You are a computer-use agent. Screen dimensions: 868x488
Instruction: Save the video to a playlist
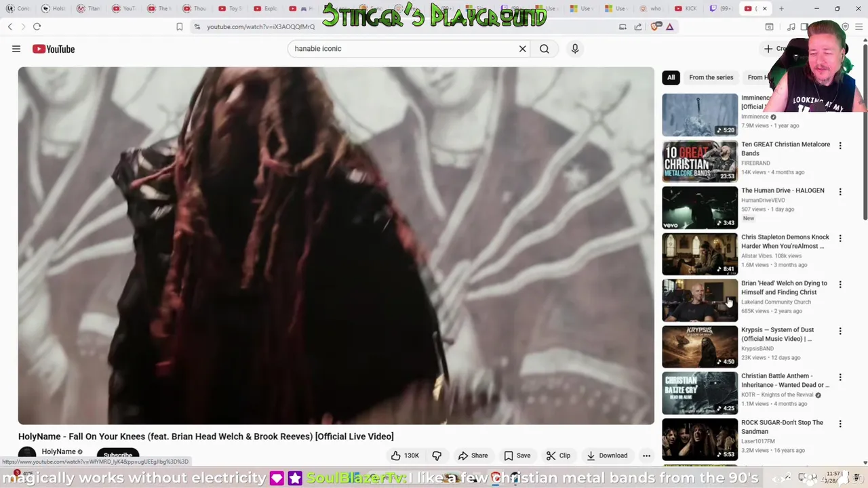[517, 455]
